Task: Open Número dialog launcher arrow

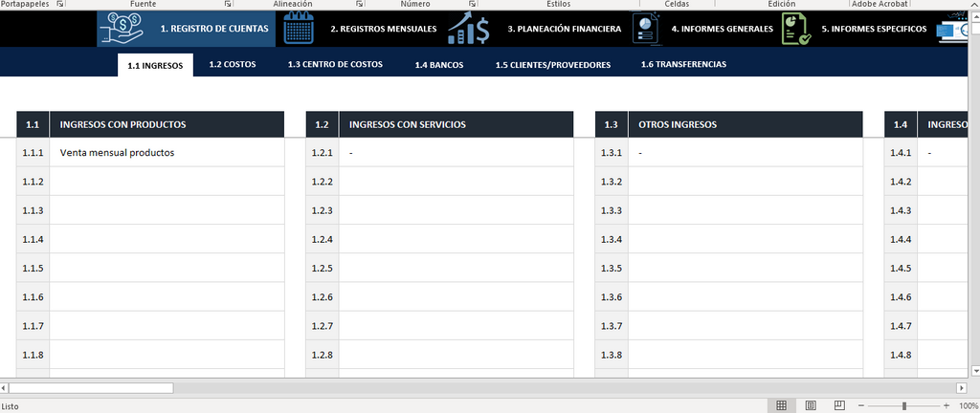Action: [472, 4]
